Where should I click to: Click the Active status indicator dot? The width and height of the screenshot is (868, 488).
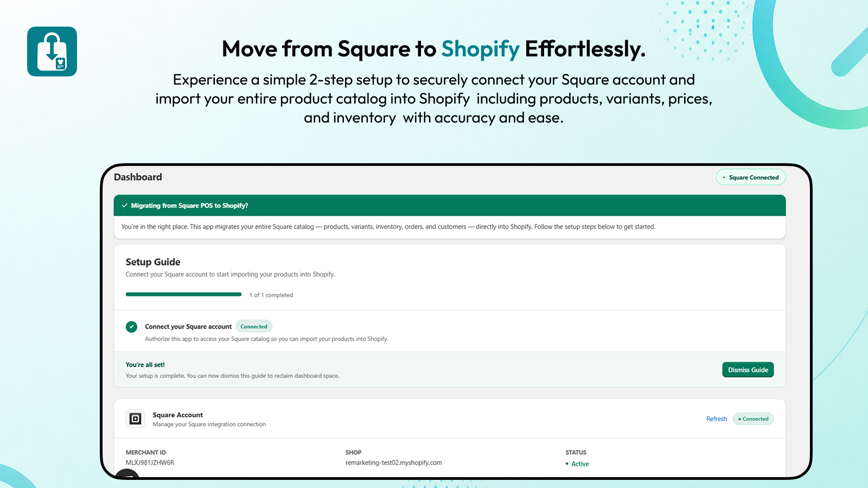coord(567,464)
